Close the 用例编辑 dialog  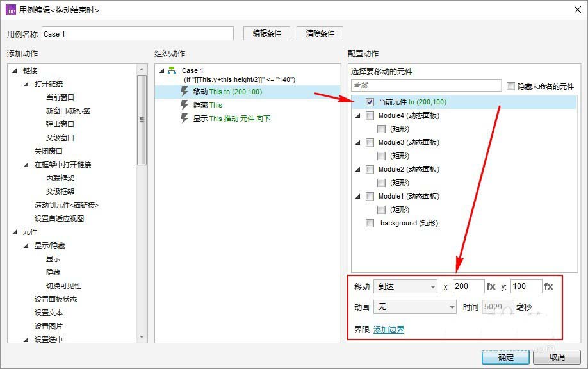(578, 10)
